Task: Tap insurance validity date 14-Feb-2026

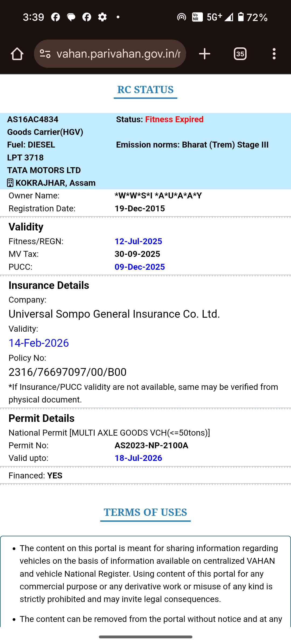Action: (x=39, y=343)
